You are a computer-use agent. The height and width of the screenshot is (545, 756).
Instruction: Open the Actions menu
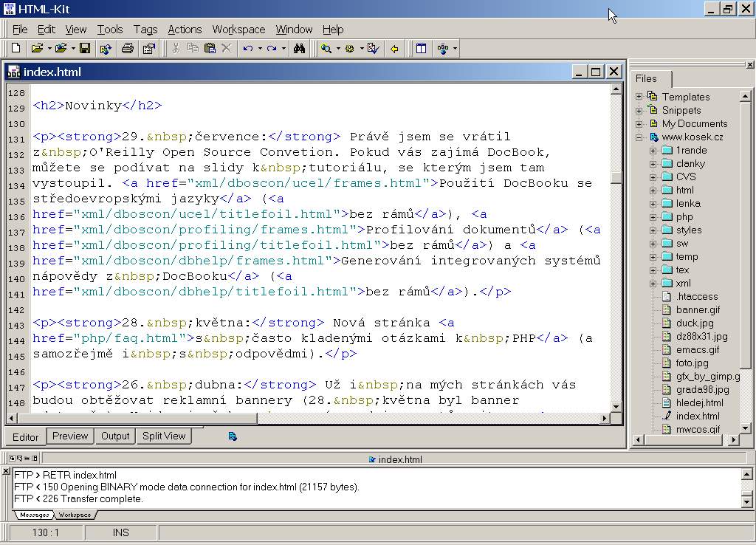[x=185, y=30]
